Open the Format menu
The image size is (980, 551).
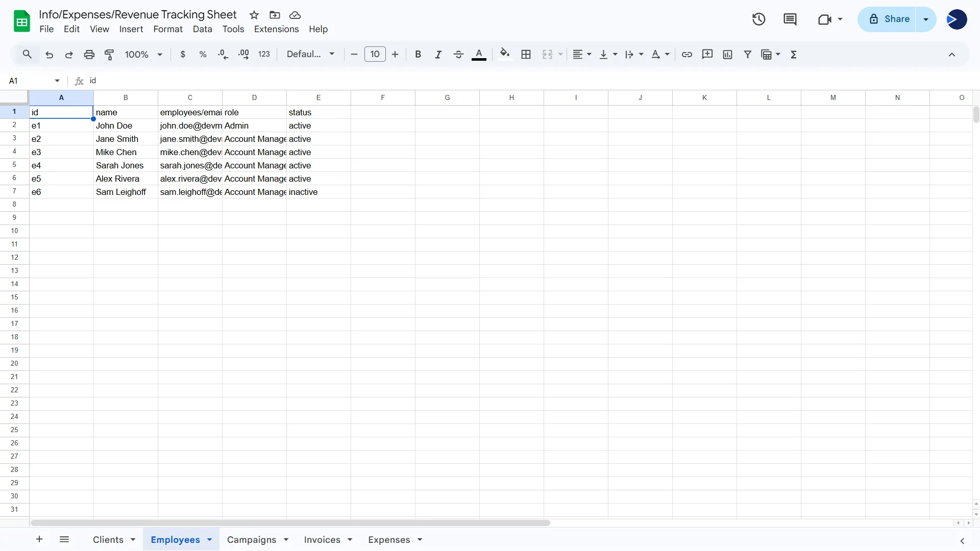[168, 29]
